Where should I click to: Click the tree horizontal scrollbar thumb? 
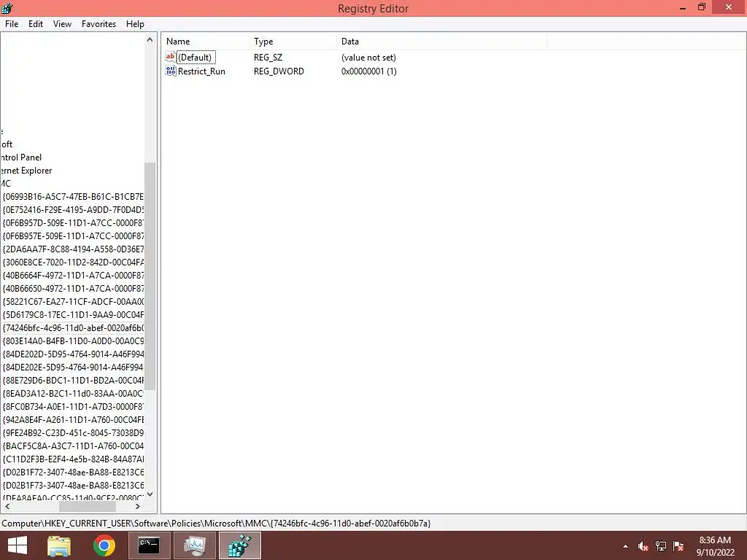pos(88,507)
